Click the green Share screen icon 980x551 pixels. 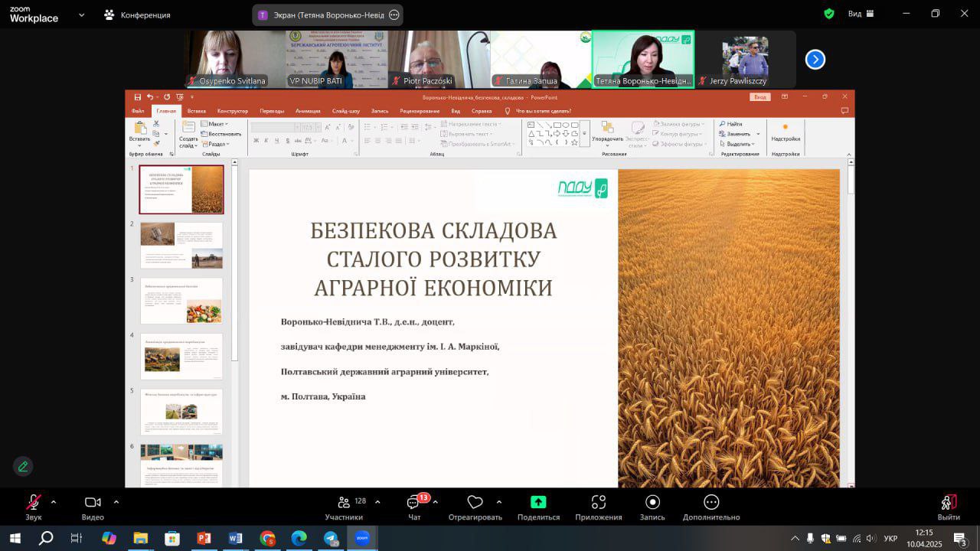[538, 502]
